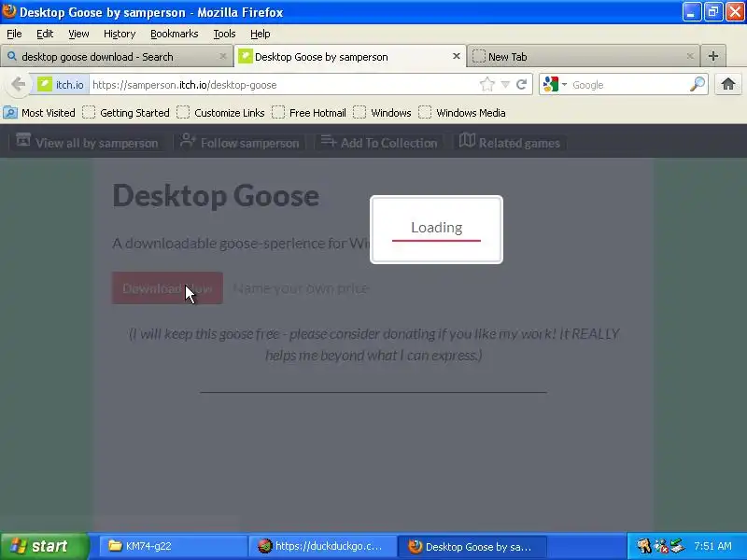Go to the Home page icon

(727, 85)
